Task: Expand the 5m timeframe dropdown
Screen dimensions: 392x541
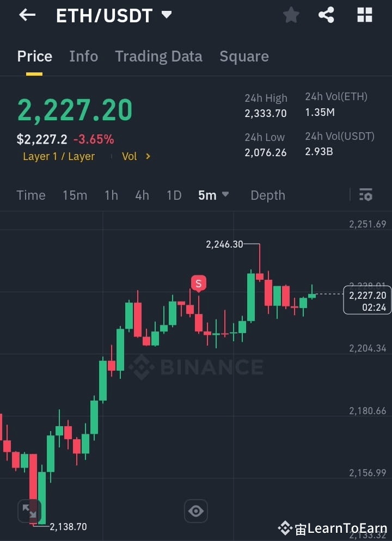Action: [x=213, y=195]
